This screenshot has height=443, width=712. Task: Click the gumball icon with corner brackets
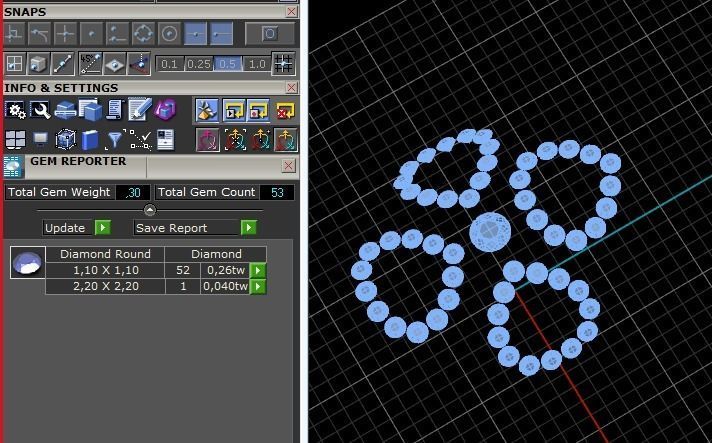[x=235, y=140]
